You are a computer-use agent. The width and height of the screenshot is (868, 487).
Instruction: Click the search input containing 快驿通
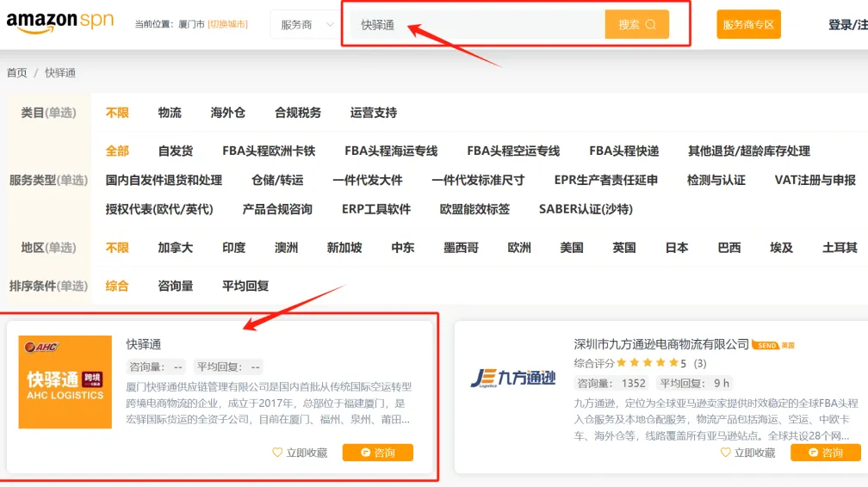click(477, 25)
